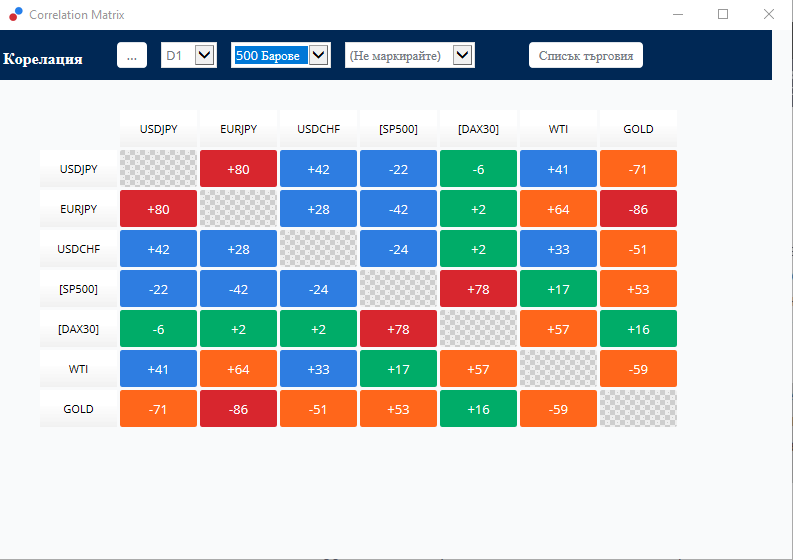Click -71 cell in USDJPY row
The width and height of the screenshot is (793, 560).
[x=638, y=169]
